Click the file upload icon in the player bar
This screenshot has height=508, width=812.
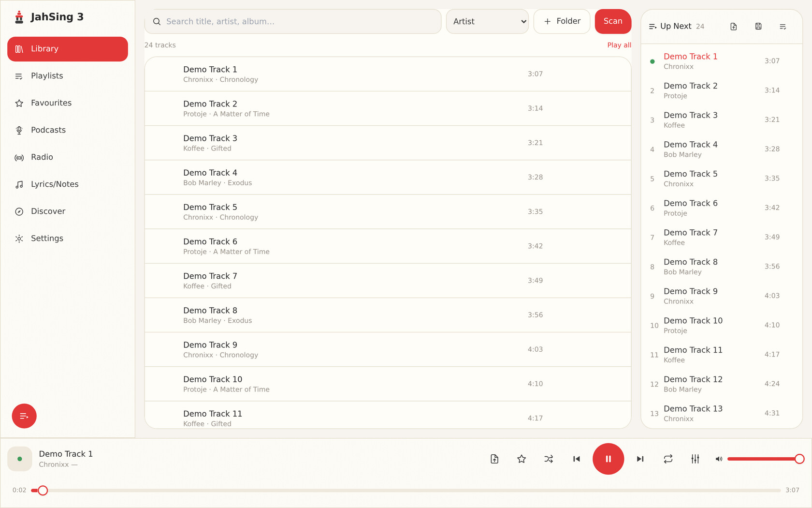[494, 459]
